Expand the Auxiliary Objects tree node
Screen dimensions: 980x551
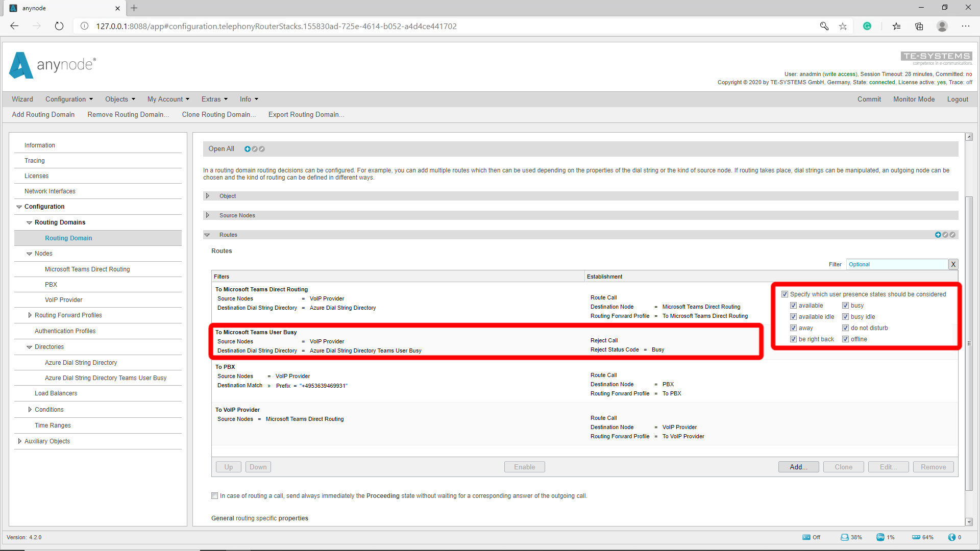click(19, 441)
